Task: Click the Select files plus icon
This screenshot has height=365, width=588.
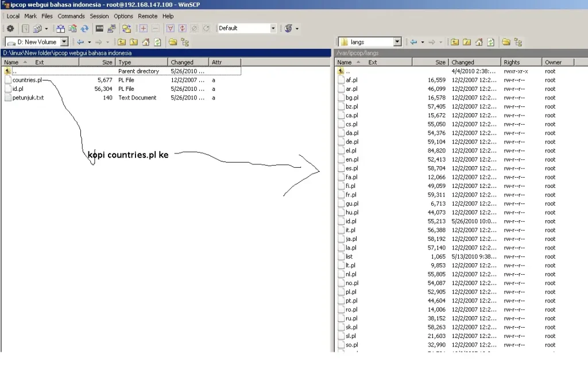Action: coord(143,28)
